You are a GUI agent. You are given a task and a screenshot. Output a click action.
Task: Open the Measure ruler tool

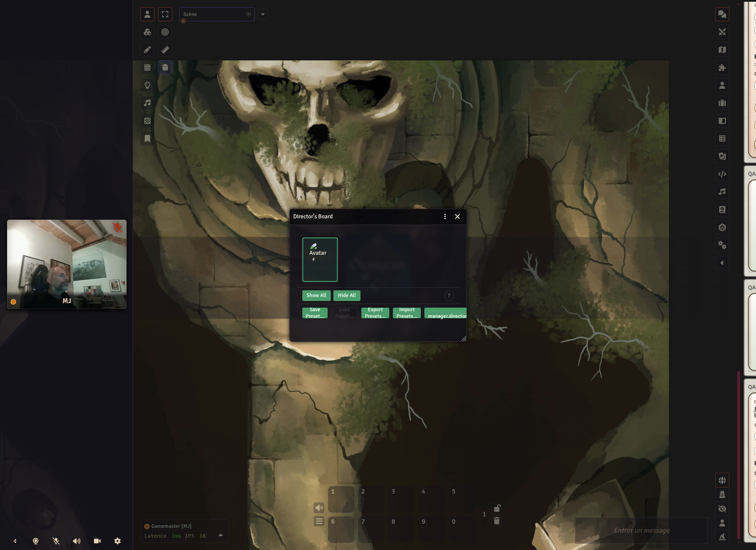tap(165, 50)
